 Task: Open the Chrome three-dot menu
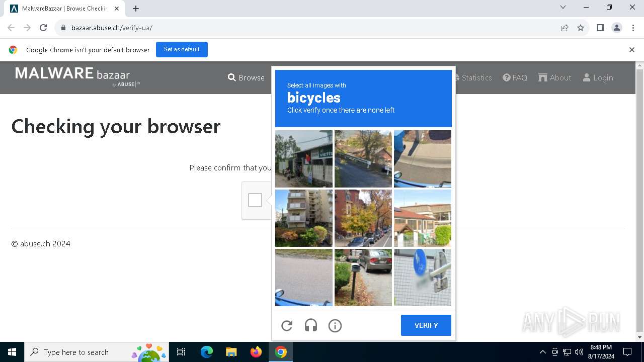[x=633, y=28]
